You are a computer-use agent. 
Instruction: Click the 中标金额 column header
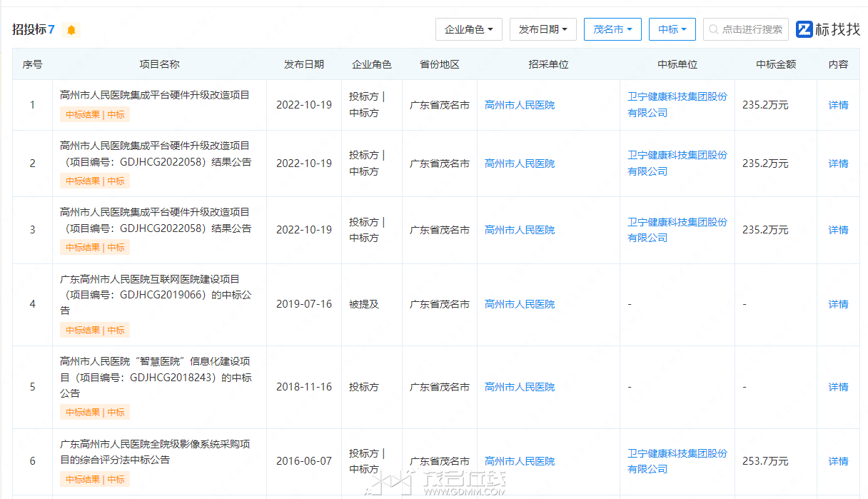(776, 64)
